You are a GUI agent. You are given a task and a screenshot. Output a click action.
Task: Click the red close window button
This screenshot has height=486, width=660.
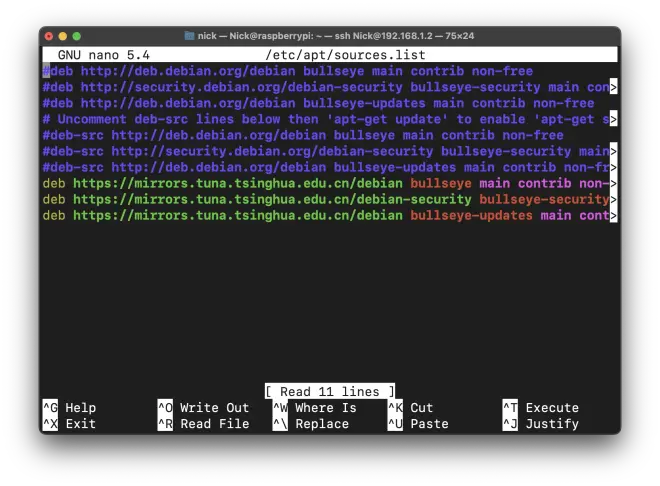49,36
